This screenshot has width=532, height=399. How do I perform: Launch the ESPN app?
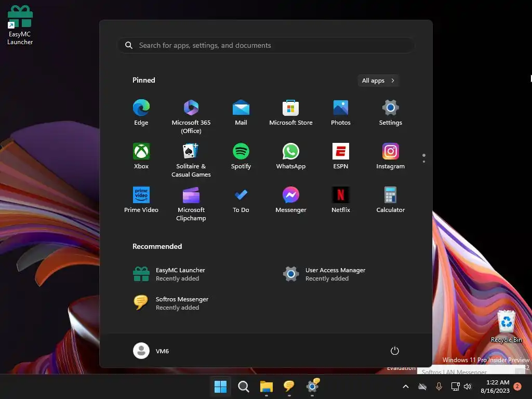tap(341, 156)
